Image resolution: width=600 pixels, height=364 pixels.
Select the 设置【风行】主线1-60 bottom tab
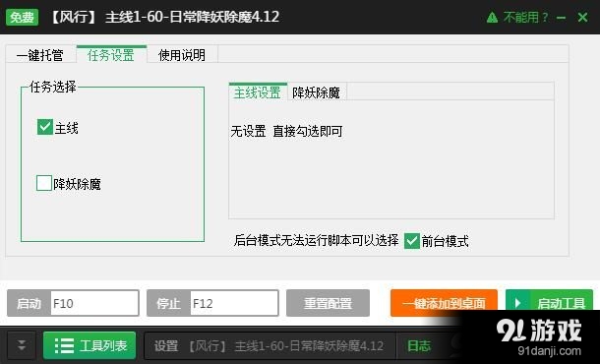point(269,346)
